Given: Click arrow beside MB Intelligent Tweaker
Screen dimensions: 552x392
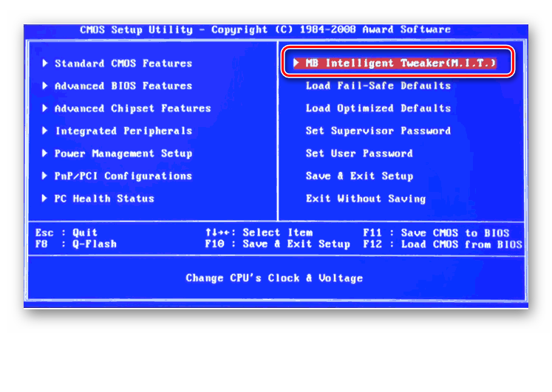Looking at the screenshot, I should (x=296, y=63).
